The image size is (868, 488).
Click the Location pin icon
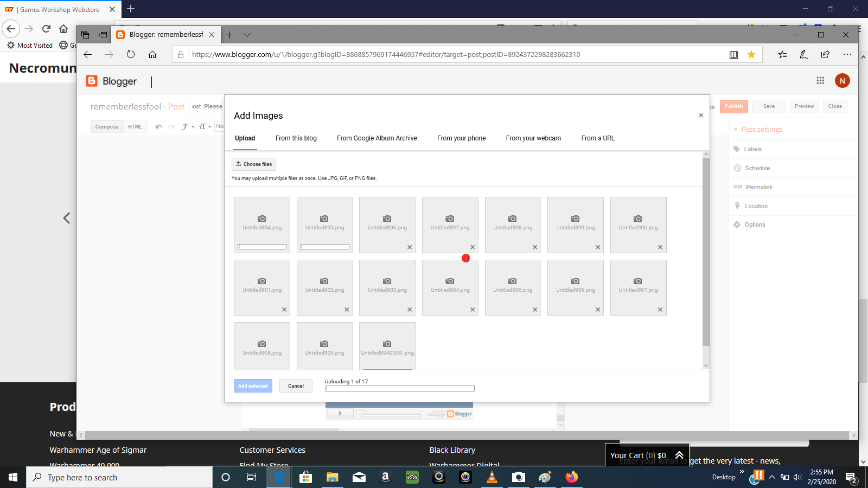(737, 206)
